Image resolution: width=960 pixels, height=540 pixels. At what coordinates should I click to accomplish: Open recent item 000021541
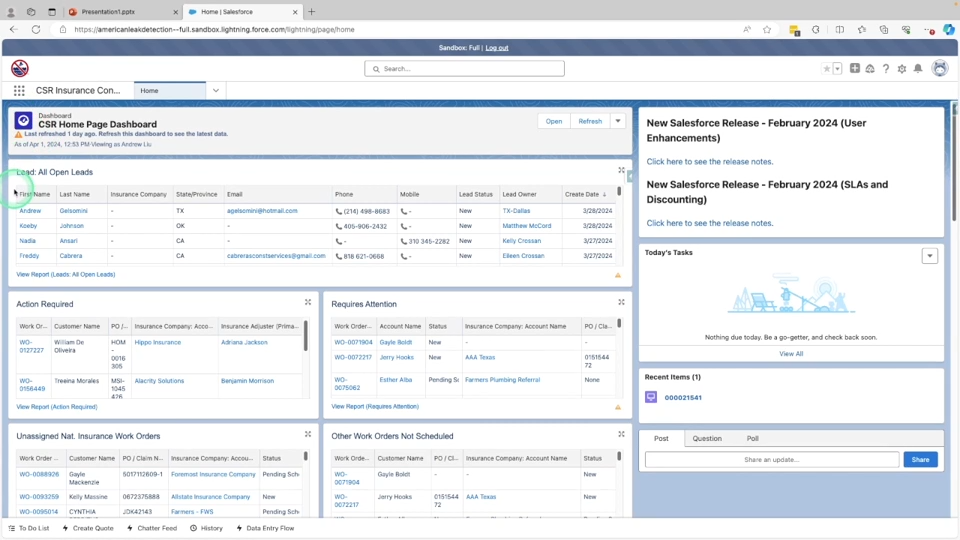[x=683, y=398]
